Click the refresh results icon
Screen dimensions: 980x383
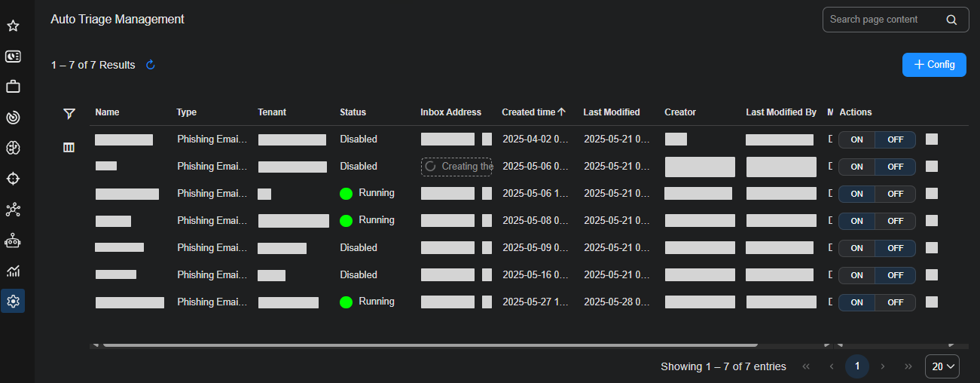[150, 65]
